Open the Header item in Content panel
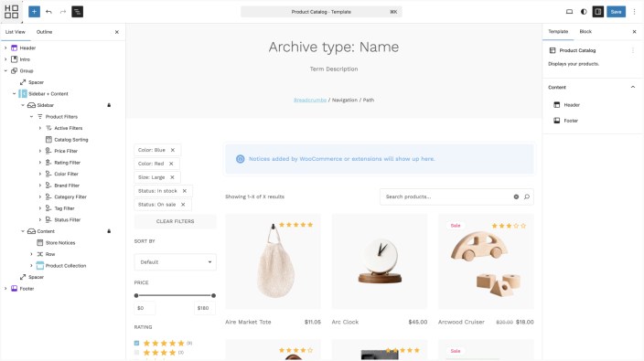Screen dimensions: 644x361 coord(572,105)
